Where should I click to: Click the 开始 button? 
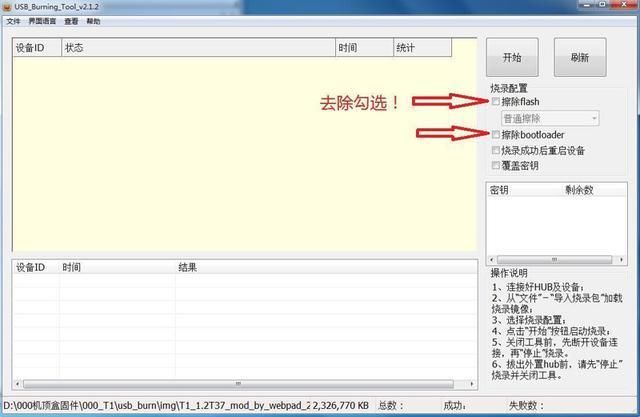tap(512, 57)
